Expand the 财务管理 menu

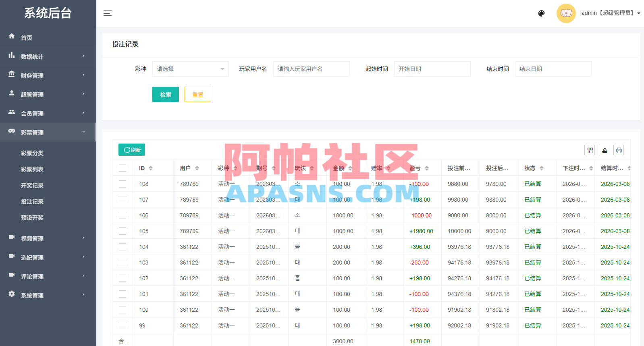point(48,75)
